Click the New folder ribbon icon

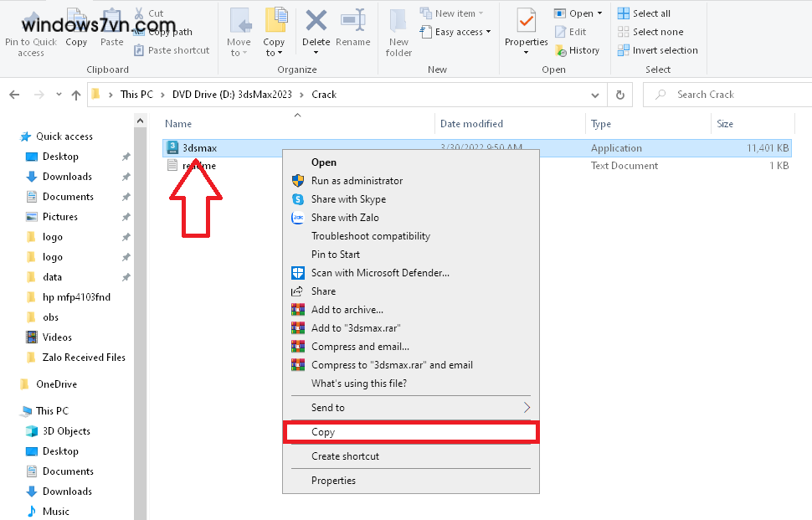(398, 28)
